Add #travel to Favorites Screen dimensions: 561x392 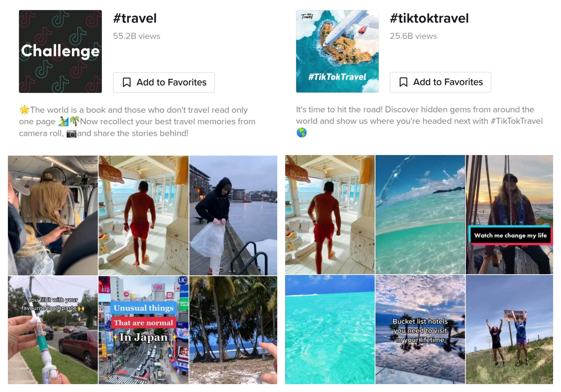click(164, 82)
